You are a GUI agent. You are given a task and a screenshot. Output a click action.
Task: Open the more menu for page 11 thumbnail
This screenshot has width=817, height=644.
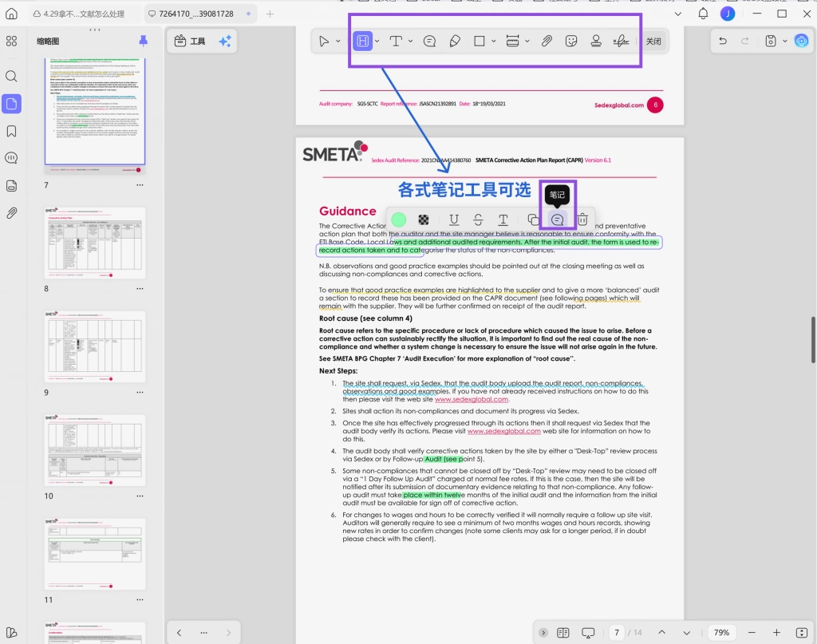point(140,600)
